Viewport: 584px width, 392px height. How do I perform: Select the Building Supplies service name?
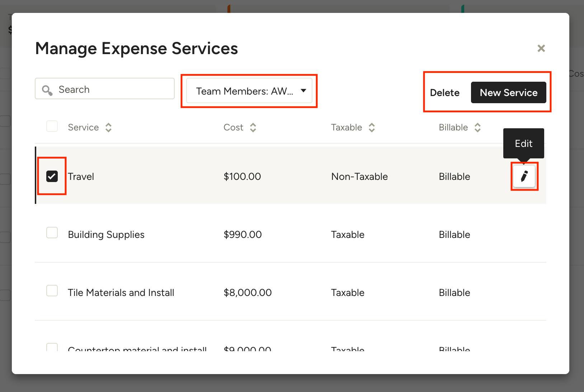click(x=106, y=235)
